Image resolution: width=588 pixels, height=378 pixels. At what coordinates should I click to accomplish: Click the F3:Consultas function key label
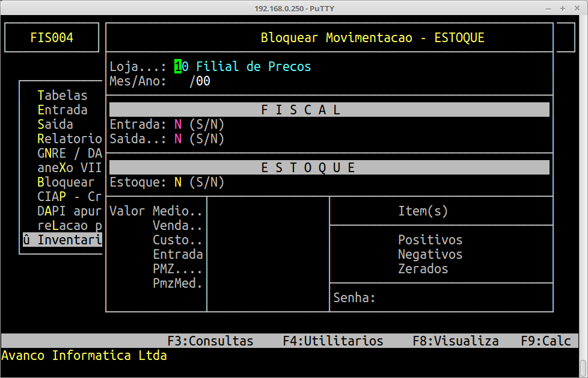click(x=210, y=341)
